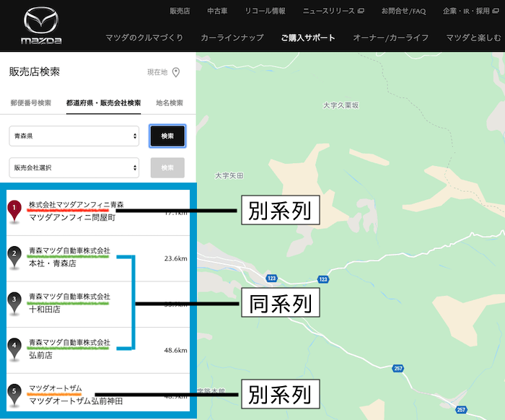
Task: Switch to 郵便番号検索 tab
Action: [31, 103]
